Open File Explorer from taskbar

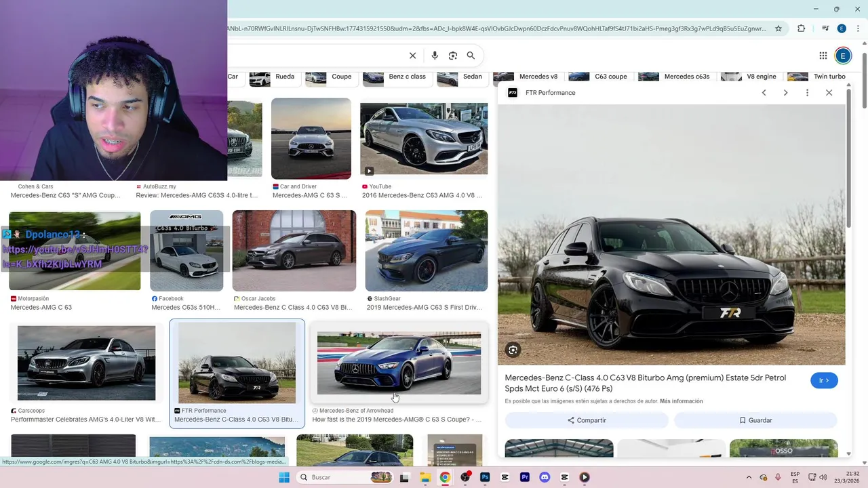coord(425,477)
